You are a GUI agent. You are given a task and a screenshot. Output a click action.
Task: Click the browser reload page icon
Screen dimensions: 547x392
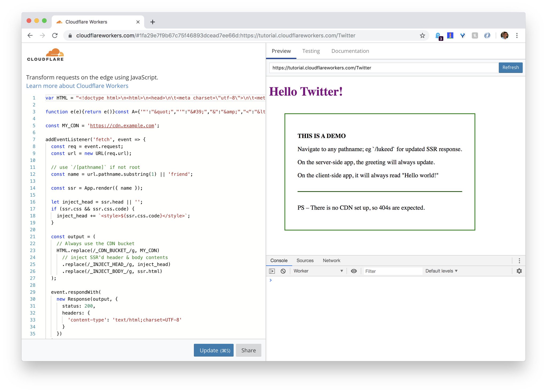pyautogui.click(x=55, y=36)
